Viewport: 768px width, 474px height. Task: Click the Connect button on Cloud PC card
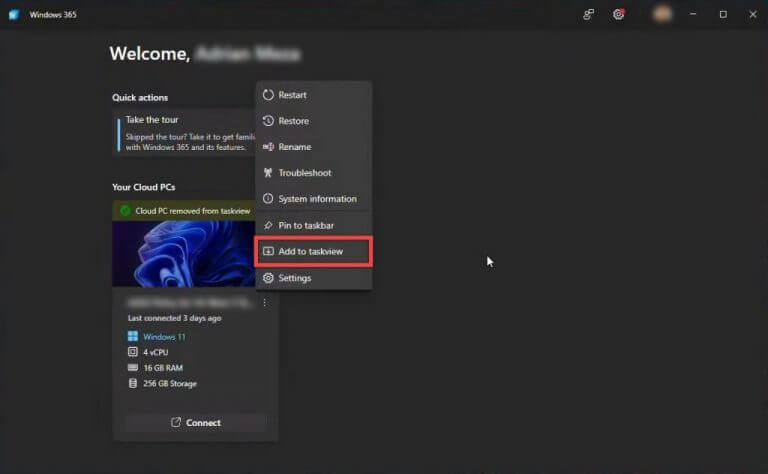(196, 423)
